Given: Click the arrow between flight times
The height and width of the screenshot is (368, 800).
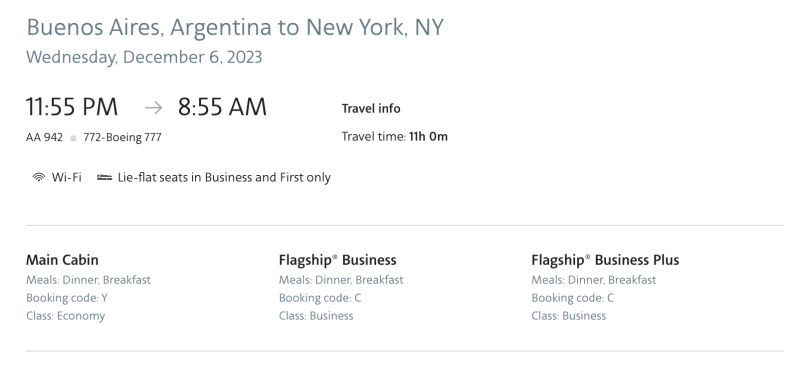Looking at the screenshot, I should click(153, 108).
